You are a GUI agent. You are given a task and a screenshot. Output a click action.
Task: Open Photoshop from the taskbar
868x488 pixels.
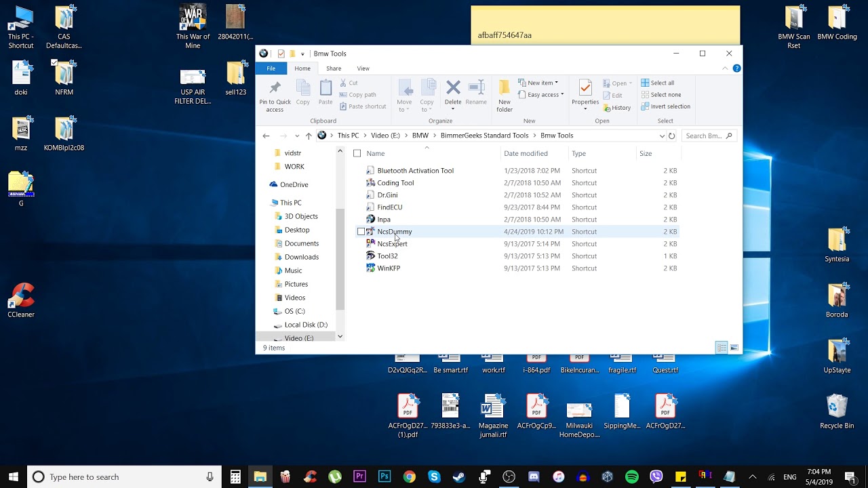click(x=384, y=476)
